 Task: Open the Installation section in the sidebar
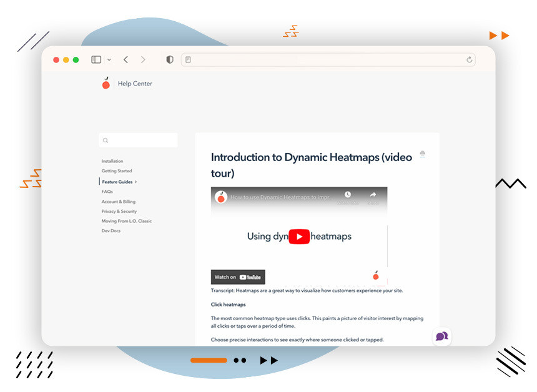click(112, 161)
